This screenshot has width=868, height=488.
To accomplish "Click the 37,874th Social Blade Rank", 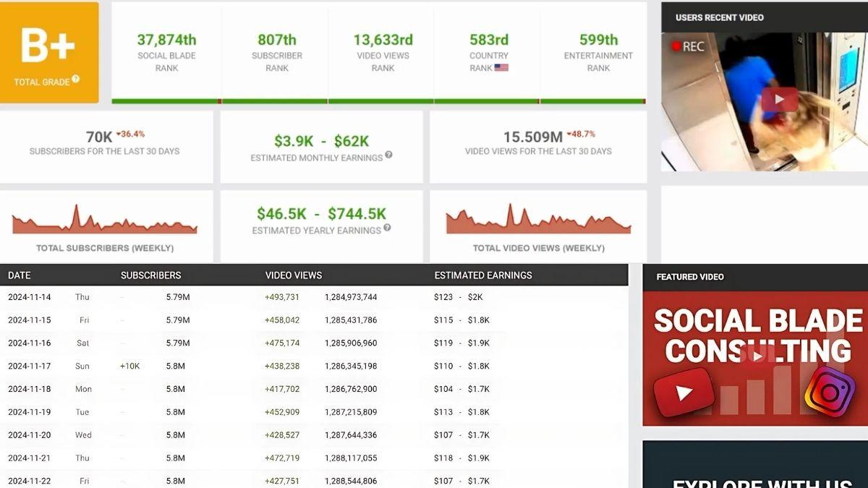I will pos(166,40).
